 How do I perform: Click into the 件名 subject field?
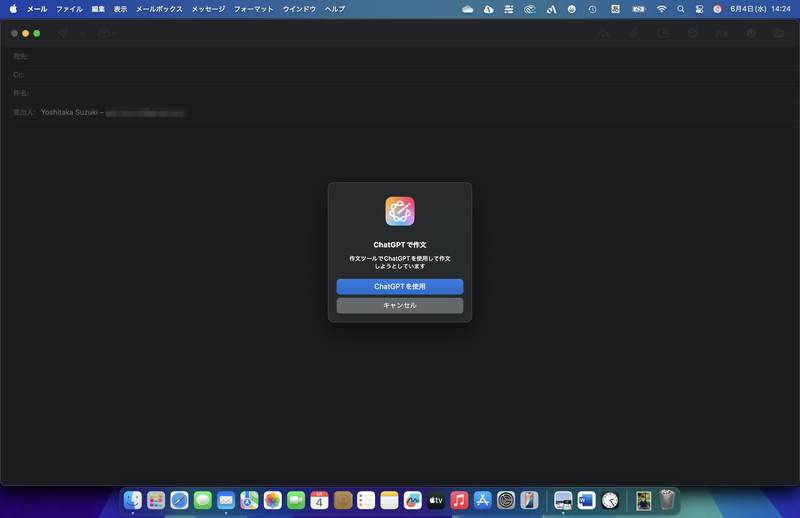[x=400, y=93]
